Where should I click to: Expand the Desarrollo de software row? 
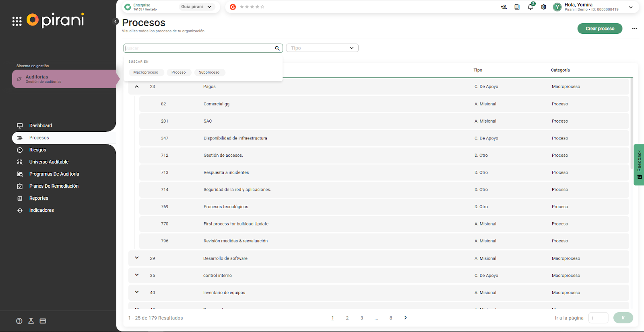tap(137, 258)
